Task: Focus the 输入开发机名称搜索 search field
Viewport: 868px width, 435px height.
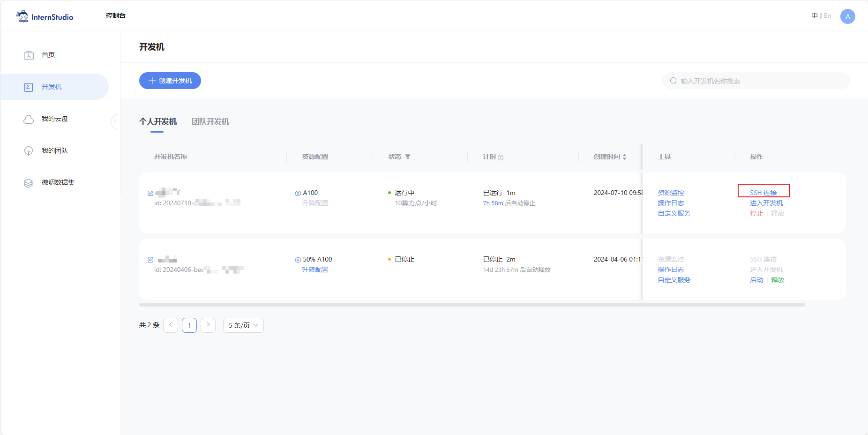Action: point(759,81)
